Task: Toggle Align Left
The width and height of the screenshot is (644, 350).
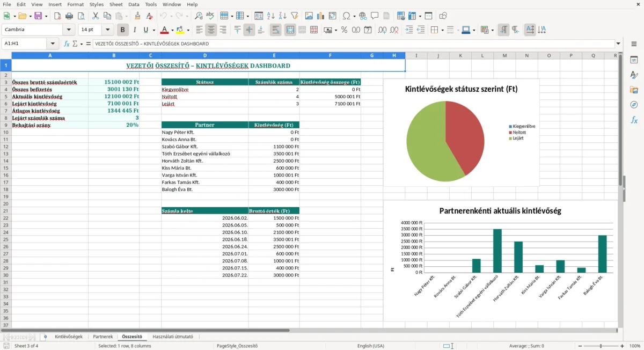Action: click(x=199, y=30)
